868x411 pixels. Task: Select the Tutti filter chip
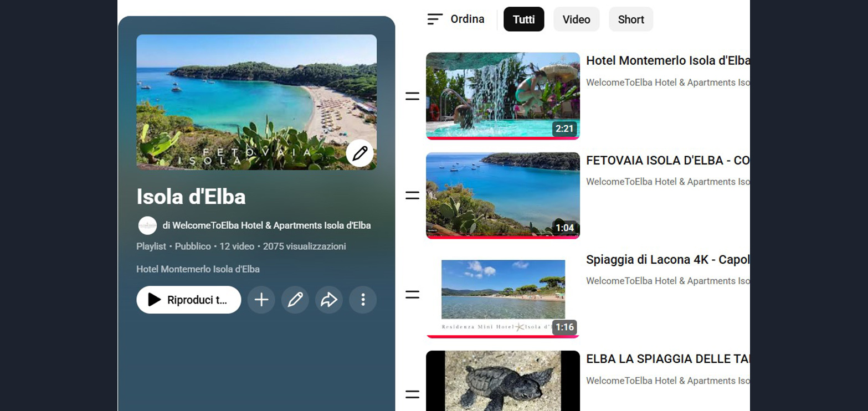pyautogui.click(x=523, y=19)
